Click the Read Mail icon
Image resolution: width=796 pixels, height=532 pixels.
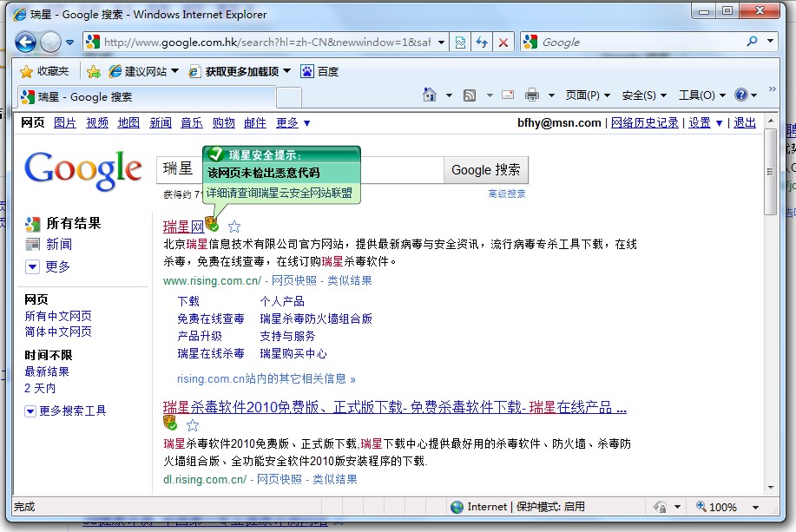[508, 95]
